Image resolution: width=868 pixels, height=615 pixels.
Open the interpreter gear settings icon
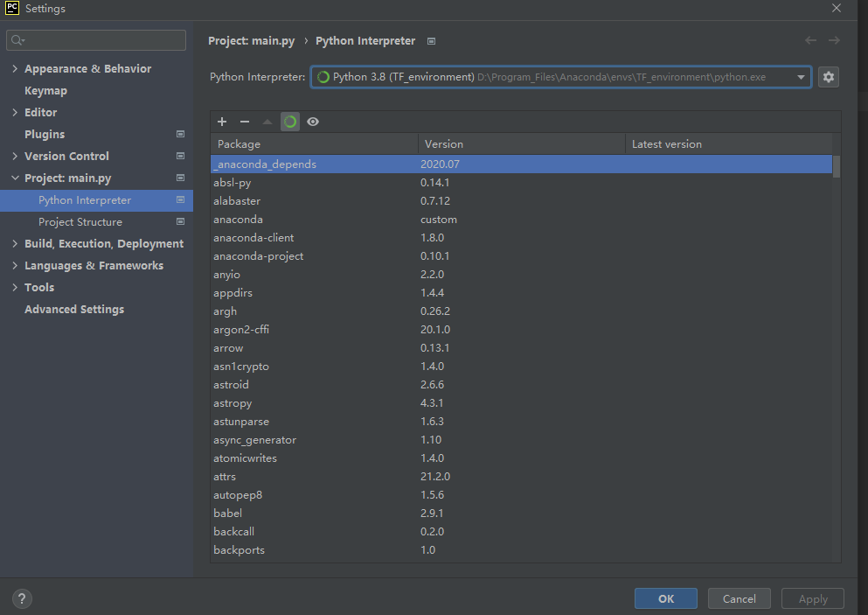(x=828, y=77)
